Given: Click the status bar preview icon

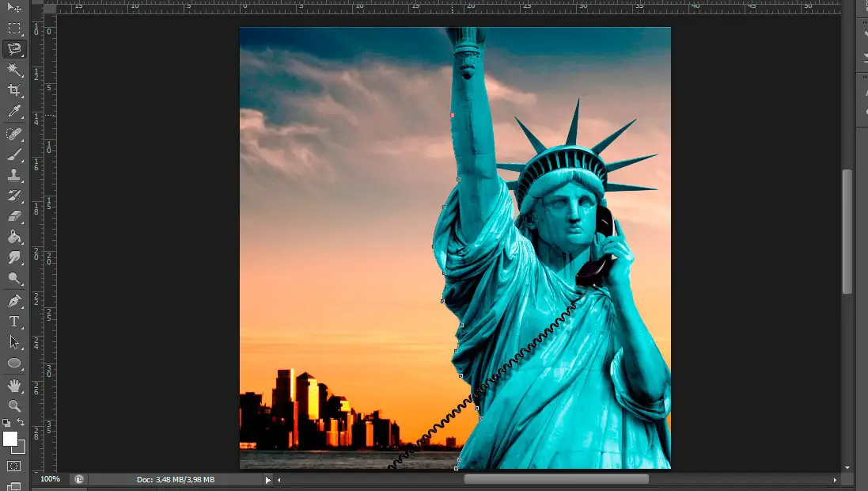Looking at the screenshot, I should tap(79, 479).
